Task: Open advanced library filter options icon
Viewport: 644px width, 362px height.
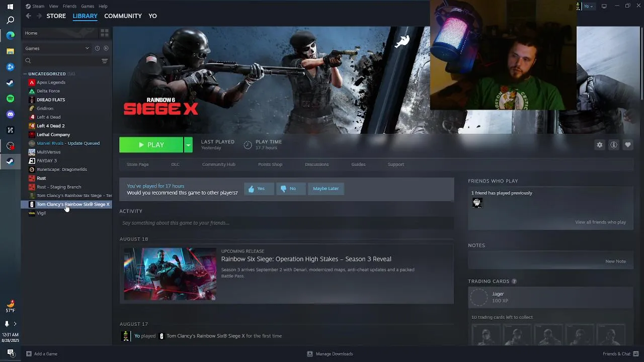Action: pos(105,61)
